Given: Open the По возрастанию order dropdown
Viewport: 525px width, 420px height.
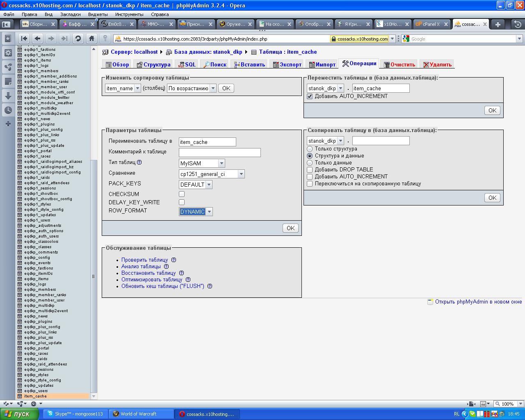Looking at the screenshot, I should tap(192, 88).
